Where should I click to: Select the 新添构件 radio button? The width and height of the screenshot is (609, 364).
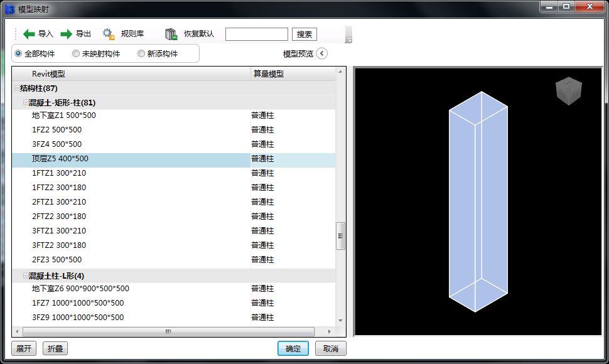141,53
